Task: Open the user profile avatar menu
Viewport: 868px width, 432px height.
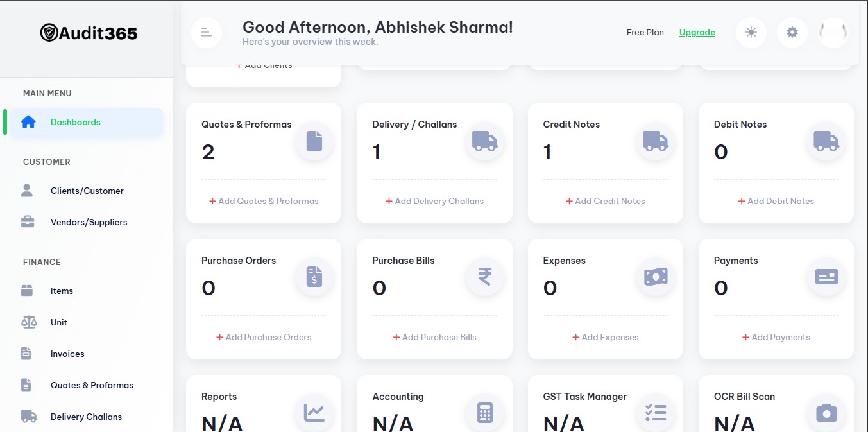Action: [x=833, y=32]
